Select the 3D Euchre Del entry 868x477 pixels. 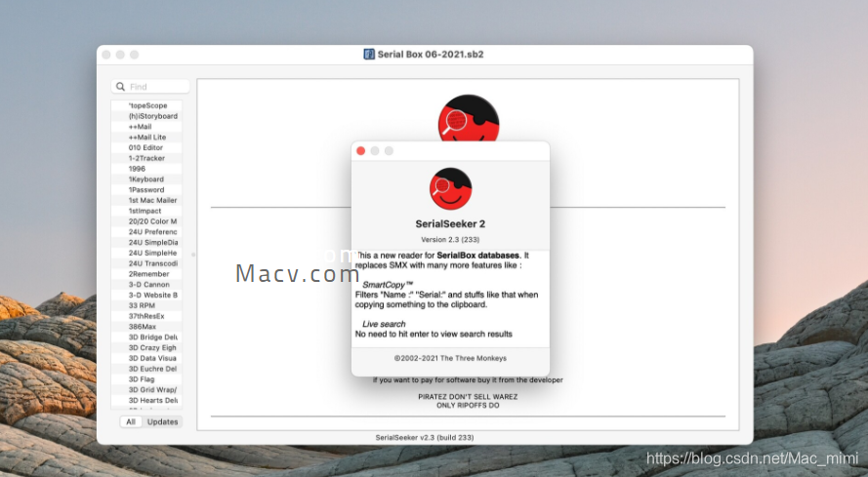tap(146, 369)
